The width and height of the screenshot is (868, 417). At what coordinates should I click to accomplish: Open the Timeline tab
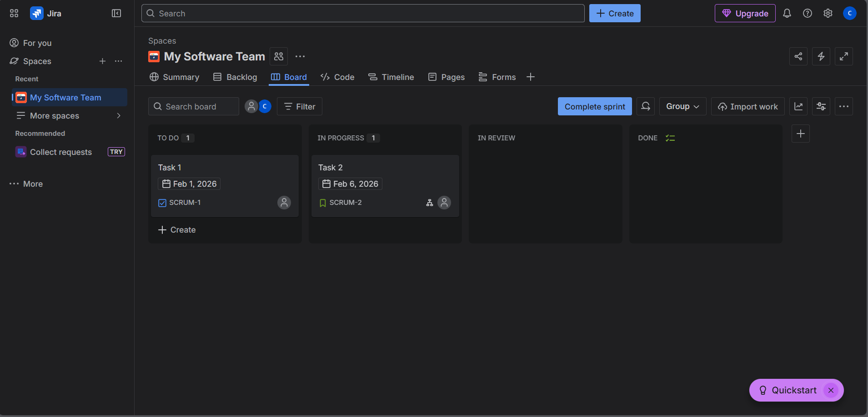coord(391,77)
